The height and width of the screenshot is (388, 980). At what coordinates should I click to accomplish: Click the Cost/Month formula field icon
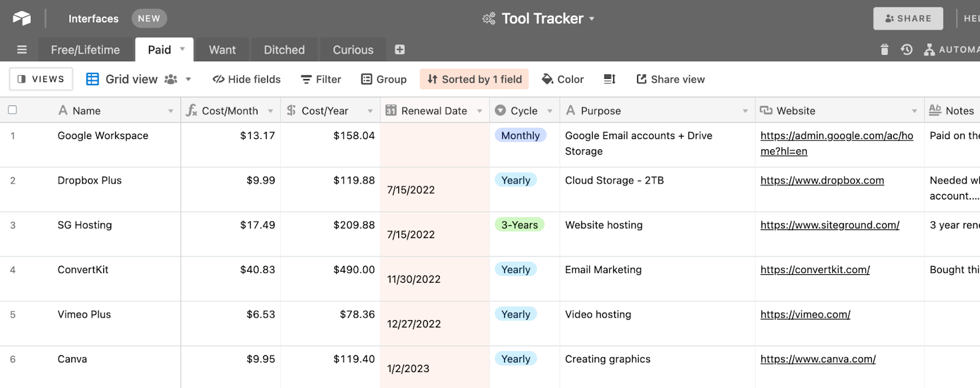(x=192, y=110)
